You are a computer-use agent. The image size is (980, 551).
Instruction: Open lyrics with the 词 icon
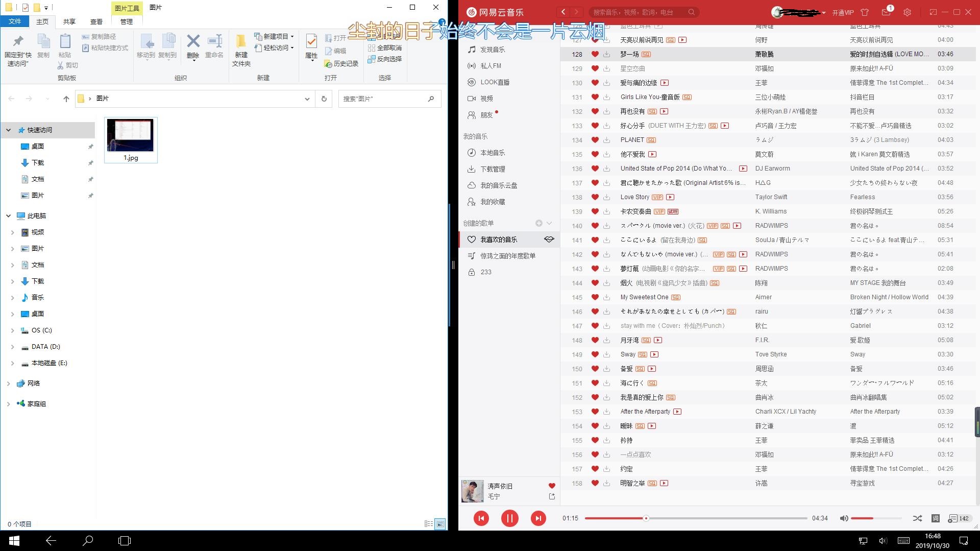936,518
